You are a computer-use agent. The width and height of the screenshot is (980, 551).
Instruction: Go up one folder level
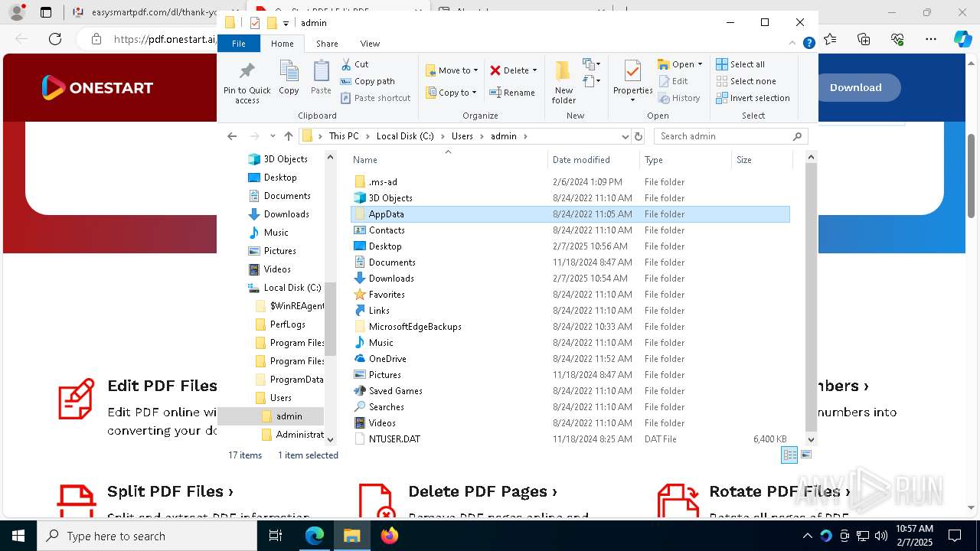(288, 136)
